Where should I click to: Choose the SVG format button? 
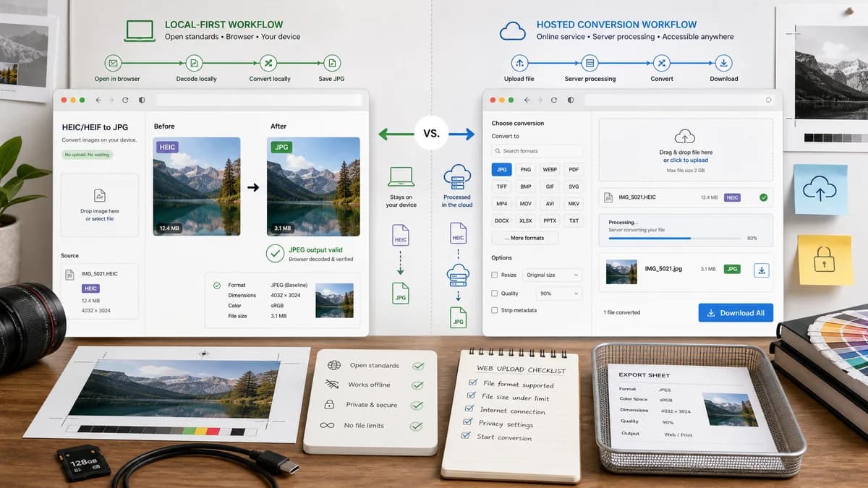(574, 187)
